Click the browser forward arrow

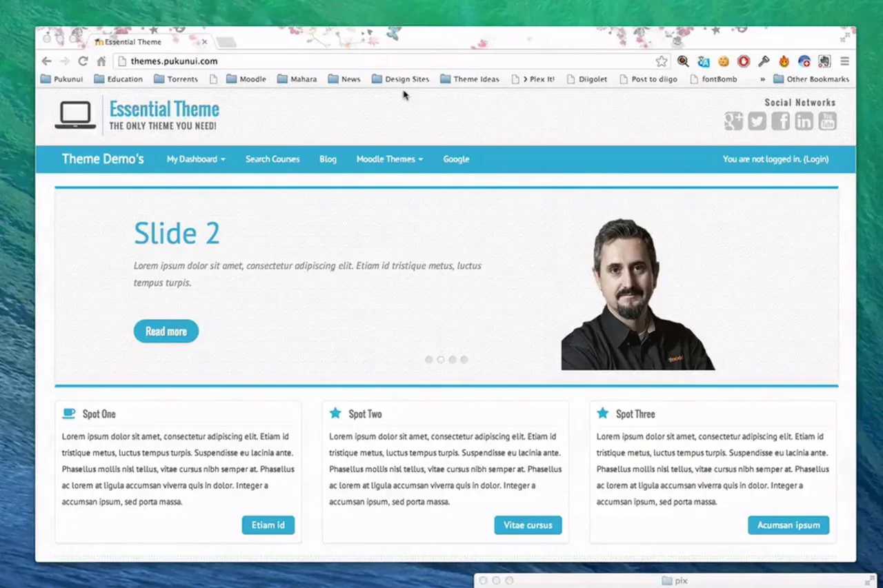(x=64, y=61)
